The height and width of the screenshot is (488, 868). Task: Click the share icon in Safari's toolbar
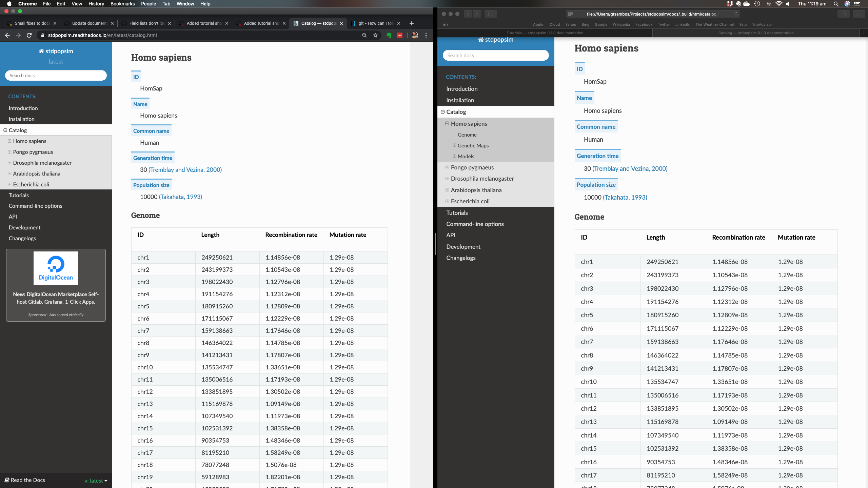click(x=844, y=14)
